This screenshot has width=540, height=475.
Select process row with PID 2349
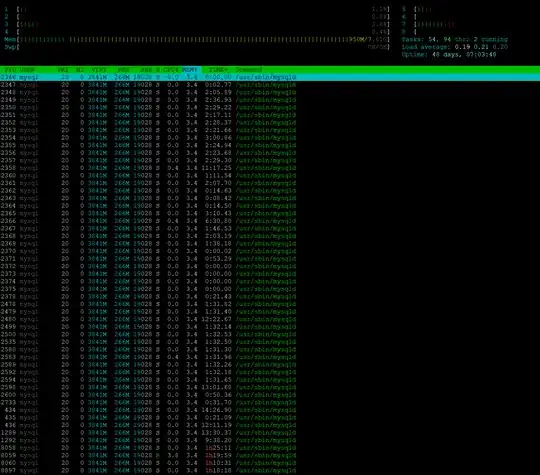click(148, 100)
